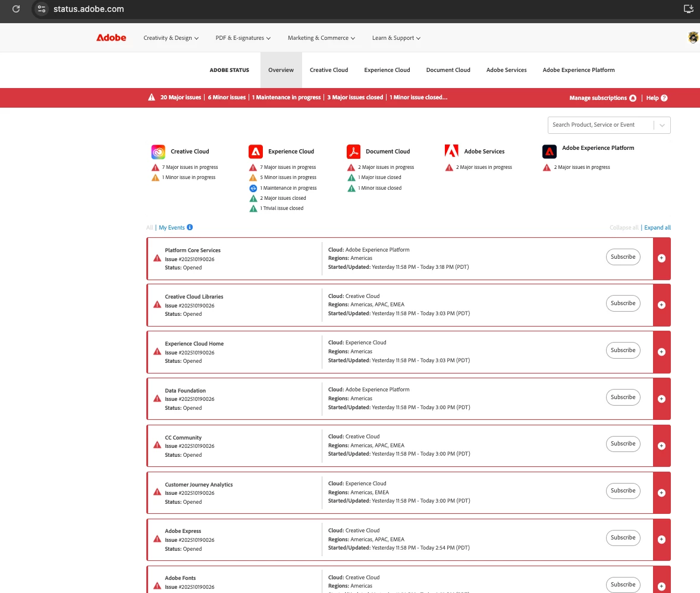This screenshot has height=593, width=700.
Task: Click '20 Major issues' in the banner
Action: 181,98
